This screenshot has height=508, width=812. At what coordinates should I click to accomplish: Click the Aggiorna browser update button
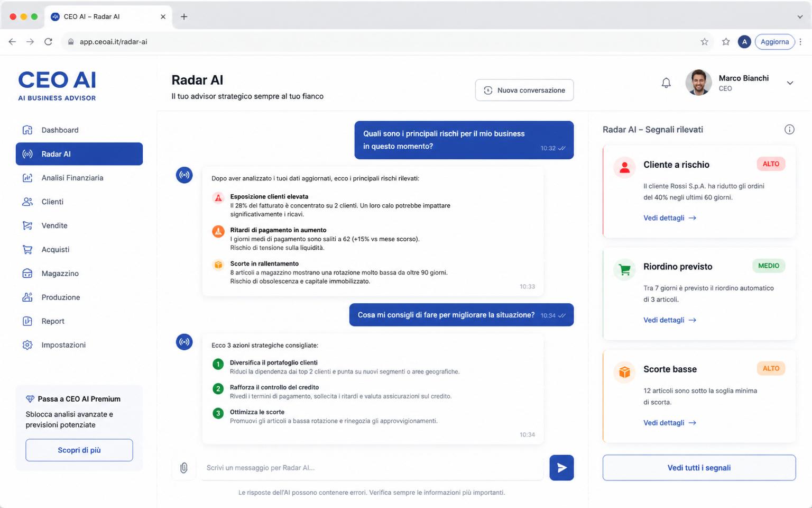(x=774, y=42)
